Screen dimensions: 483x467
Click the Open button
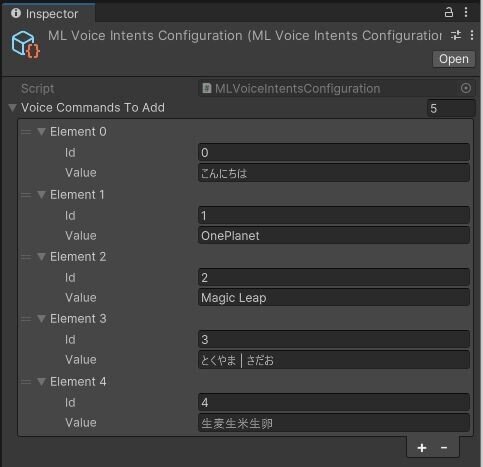[454, 59]
